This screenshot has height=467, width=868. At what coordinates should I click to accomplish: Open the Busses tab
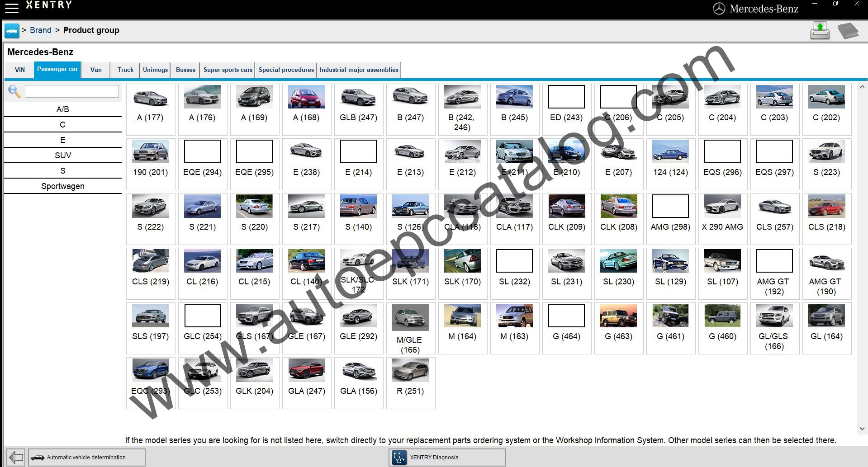185,70
